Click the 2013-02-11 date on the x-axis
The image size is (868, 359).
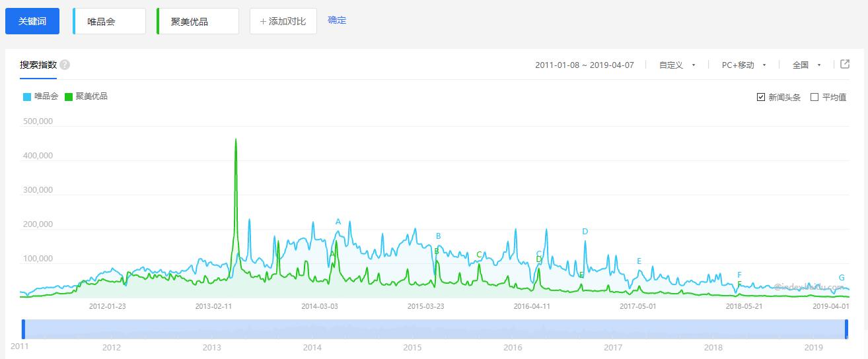[x=213, y=306]
